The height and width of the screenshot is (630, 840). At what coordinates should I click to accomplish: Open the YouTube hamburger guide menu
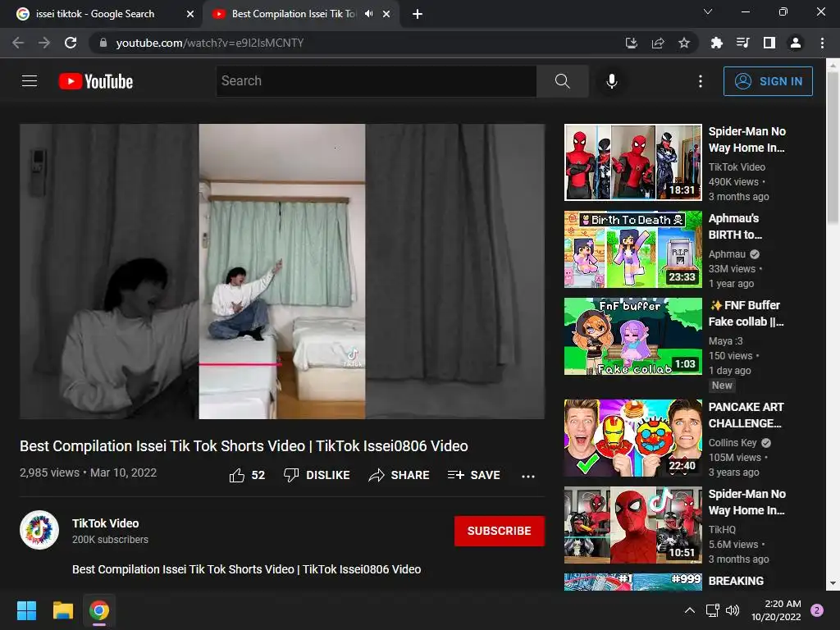click(30, 81)
